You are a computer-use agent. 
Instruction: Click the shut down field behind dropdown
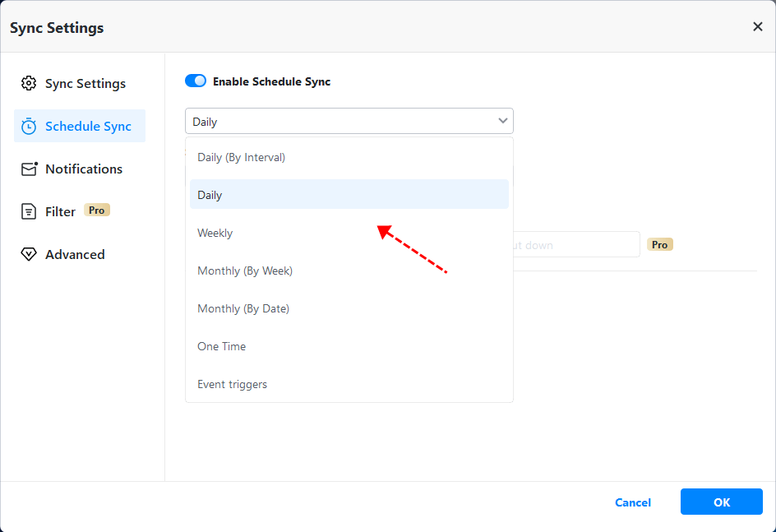pyautogui.click(x=576, y=244)
